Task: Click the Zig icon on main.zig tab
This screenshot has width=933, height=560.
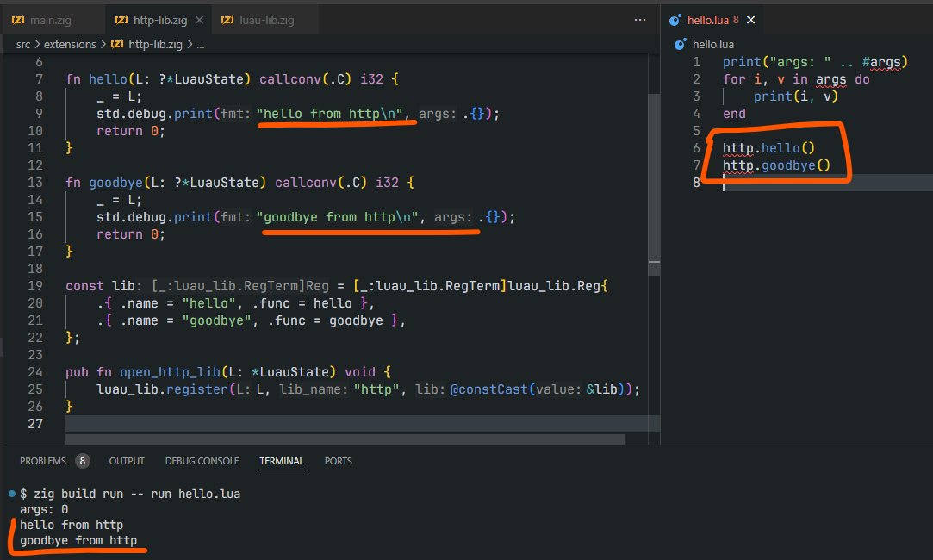Action: (x=18, y=20)
